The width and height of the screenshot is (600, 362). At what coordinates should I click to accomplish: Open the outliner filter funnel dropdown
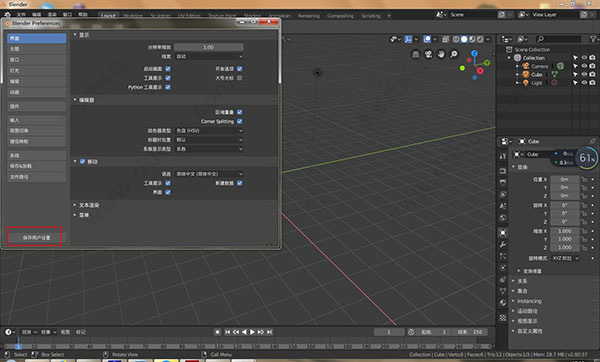point(594,39)
